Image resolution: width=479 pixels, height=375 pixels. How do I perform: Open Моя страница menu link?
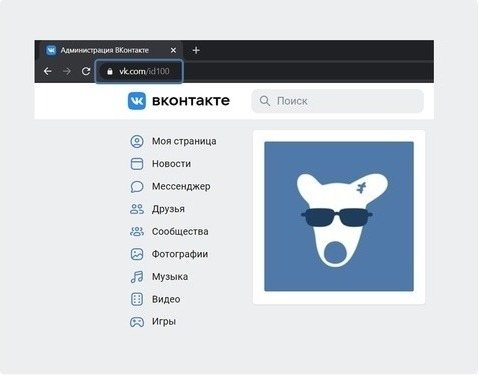tap(184, 141)
